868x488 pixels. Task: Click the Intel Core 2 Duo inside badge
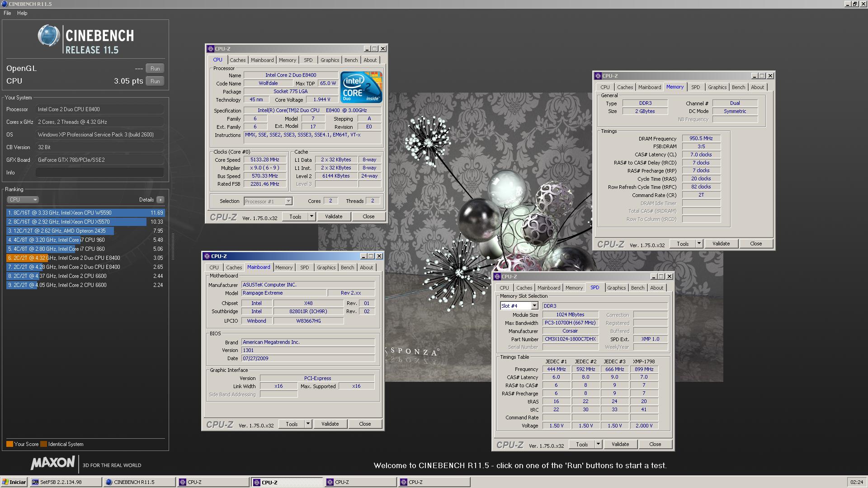pos(361,87)
